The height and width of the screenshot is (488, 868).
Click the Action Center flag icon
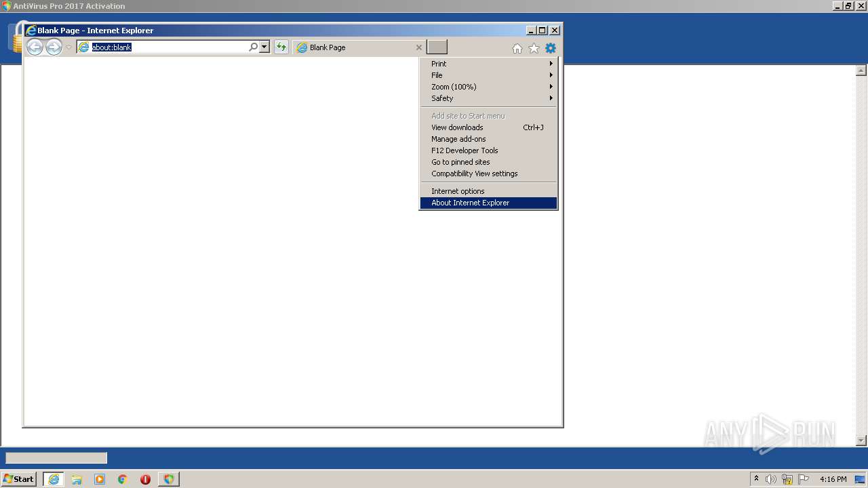[804, 479]
